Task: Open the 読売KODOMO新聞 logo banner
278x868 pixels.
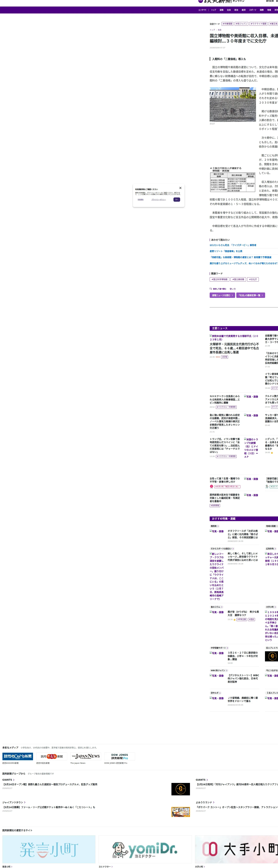Action: pyautogui.click(x=18, y=756)
